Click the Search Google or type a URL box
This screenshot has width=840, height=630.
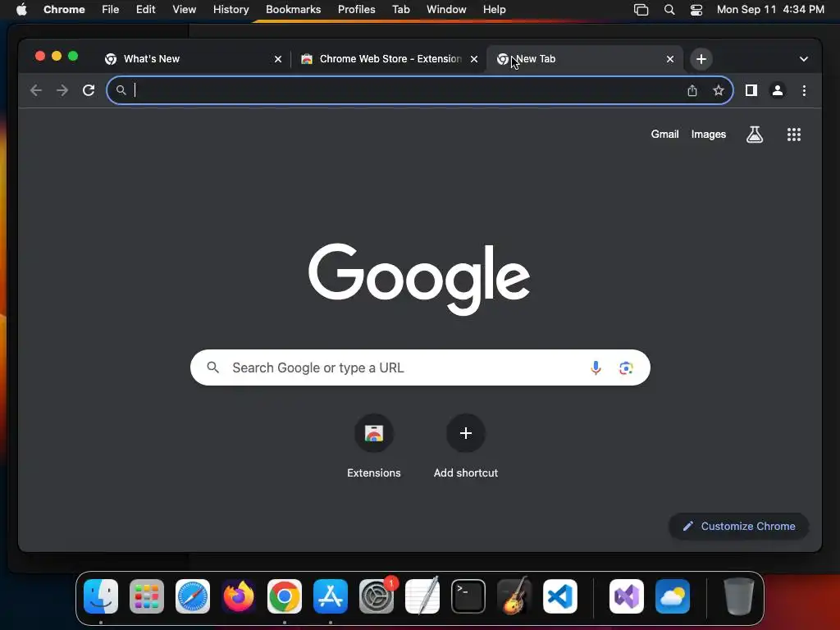pos(420,367)
